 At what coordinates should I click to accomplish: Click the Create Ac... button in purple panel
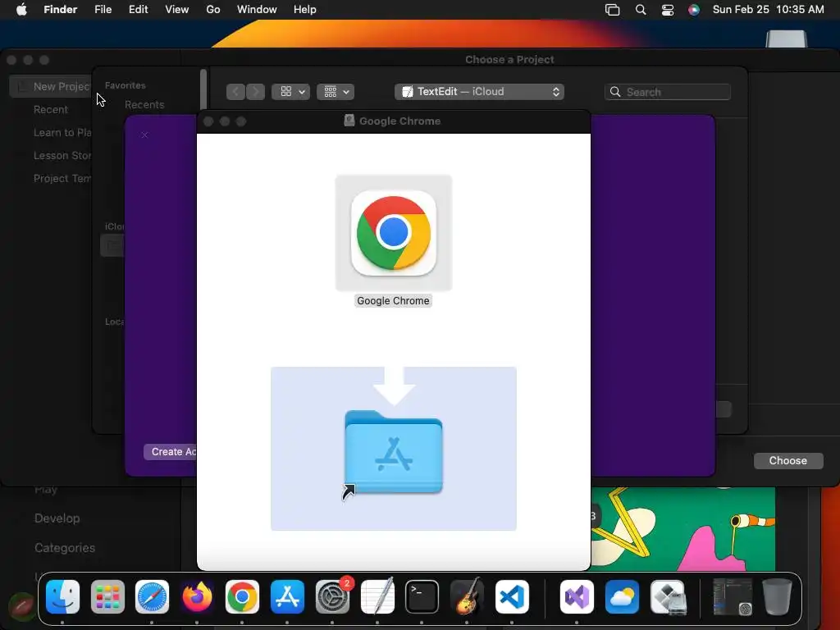(171, 452)
